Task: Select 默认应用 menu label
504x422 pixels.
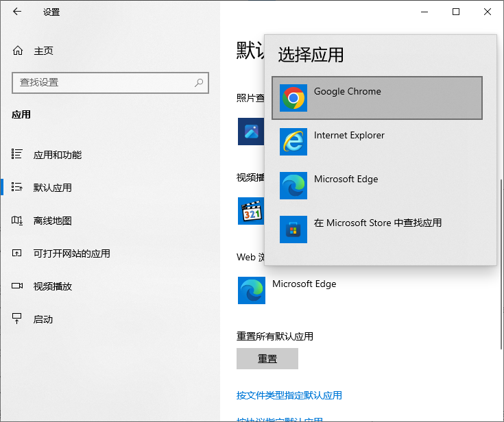Action: tap(53, 188)
